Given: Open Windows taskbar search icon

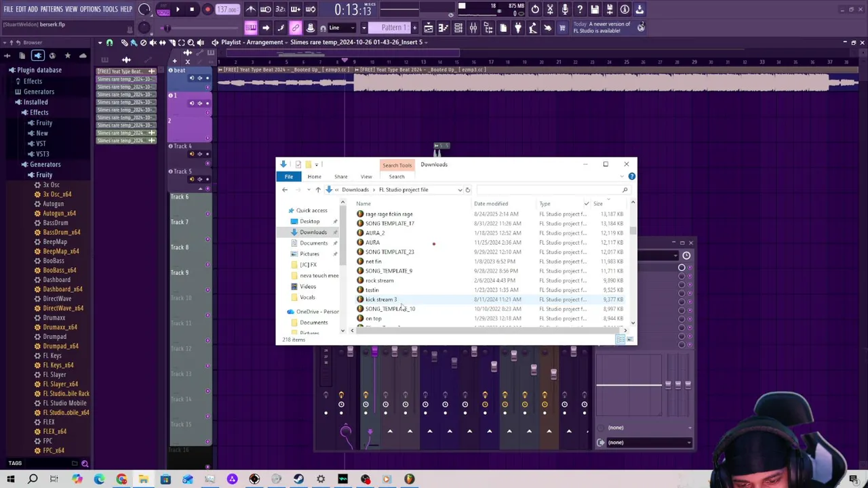Looking at the screenshot, I should click(x=33, y=480).
